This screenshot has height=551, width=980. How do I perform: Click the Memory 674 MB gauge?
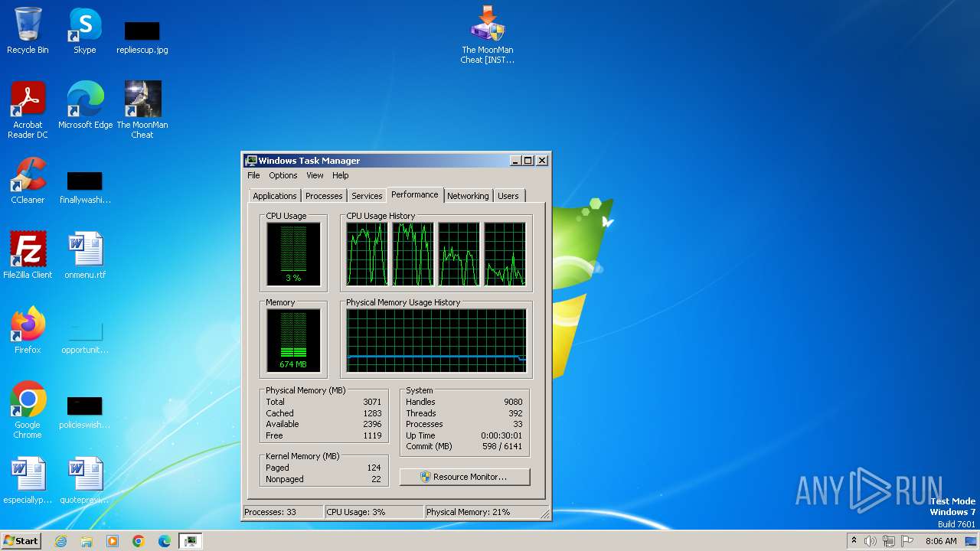click(293, 341)
